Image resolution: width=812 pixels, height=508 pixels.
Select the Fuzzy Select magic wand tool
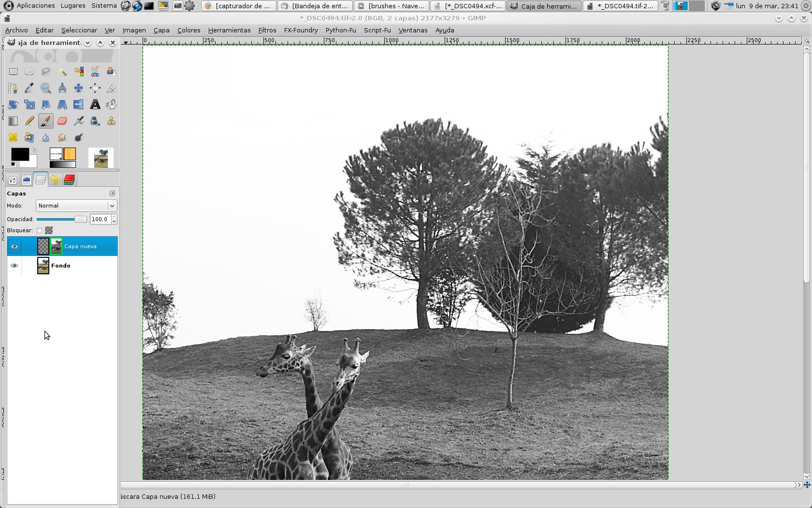62,72
